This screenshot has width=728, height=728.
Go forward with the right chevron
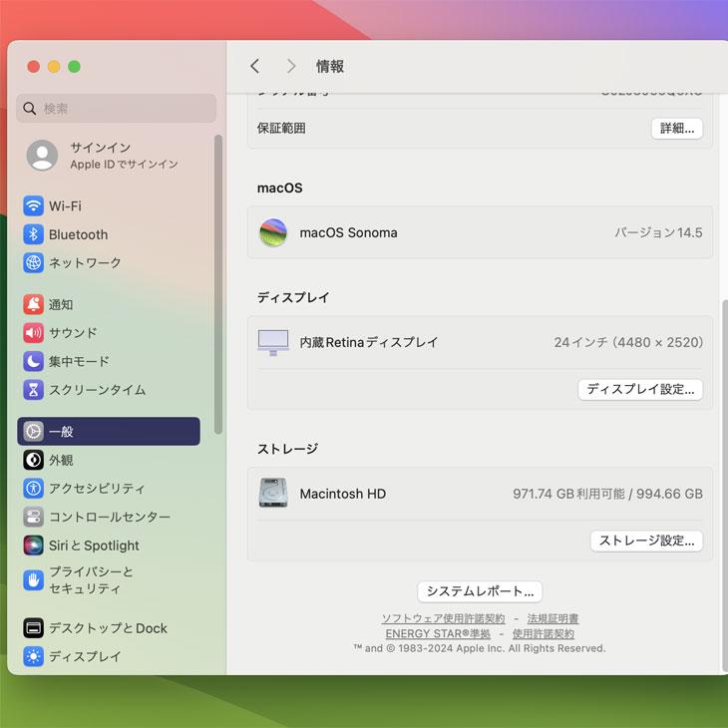tap(291, 66)
